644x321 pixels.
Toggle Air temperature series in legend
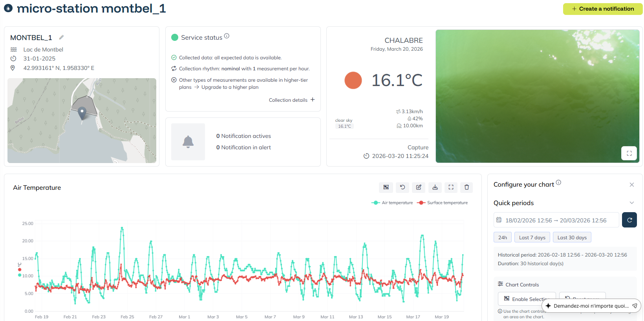pos(392,203)
